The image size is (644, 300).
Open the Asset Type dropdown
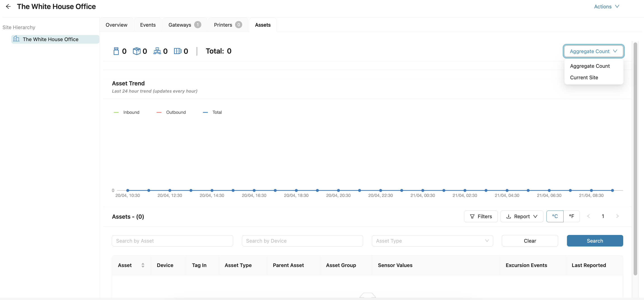[432, 241]
